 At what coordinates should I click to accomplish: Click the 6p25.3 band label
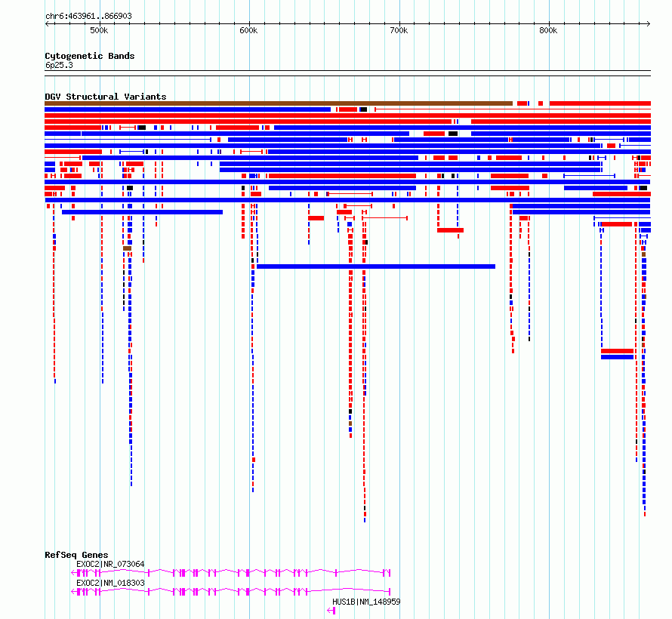pos(59,65)
